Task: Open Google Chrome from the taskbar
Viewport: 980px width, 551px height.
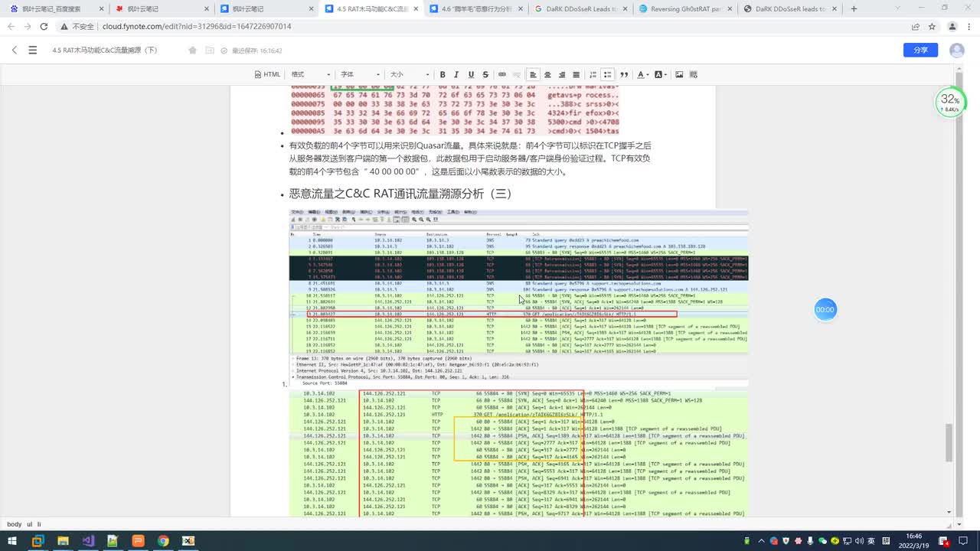Action: click(x=163, y=541)
